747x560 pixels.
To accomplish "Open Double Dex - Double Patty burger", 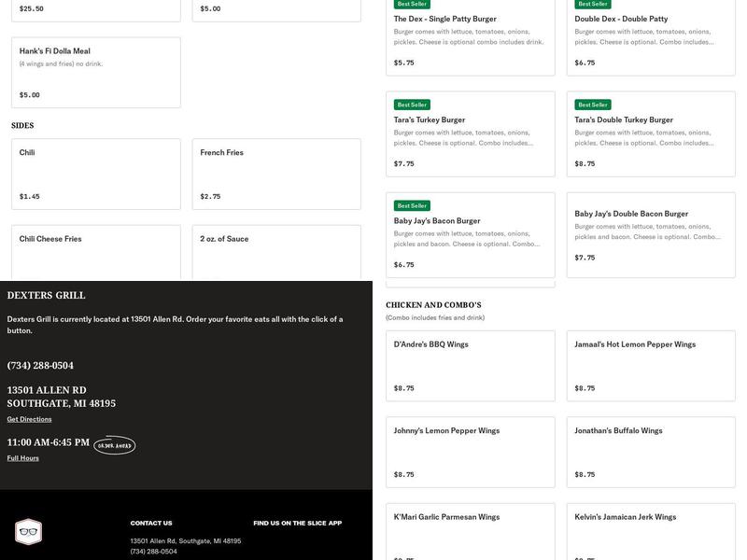I will coord(650,37).
